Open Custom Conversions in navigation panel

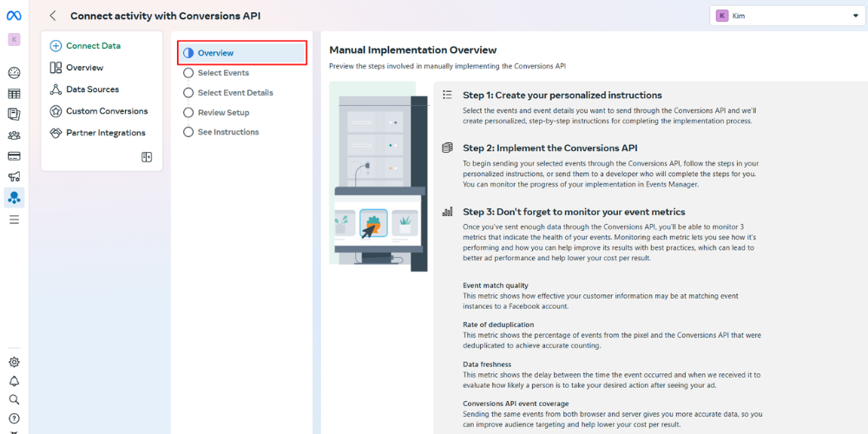coord(99,111)
